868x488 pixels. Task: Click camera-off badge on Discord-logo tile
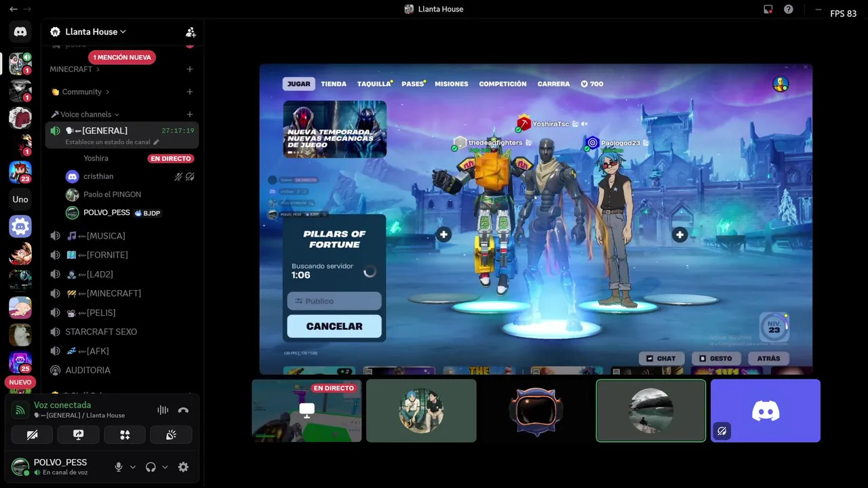click(722, 431)
